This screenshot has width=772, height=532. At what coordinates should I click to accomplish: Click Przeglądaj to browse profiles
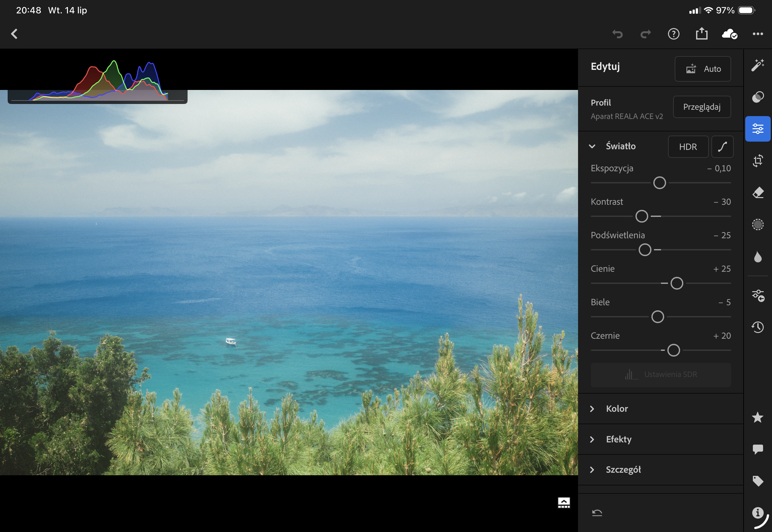point(702,107)
